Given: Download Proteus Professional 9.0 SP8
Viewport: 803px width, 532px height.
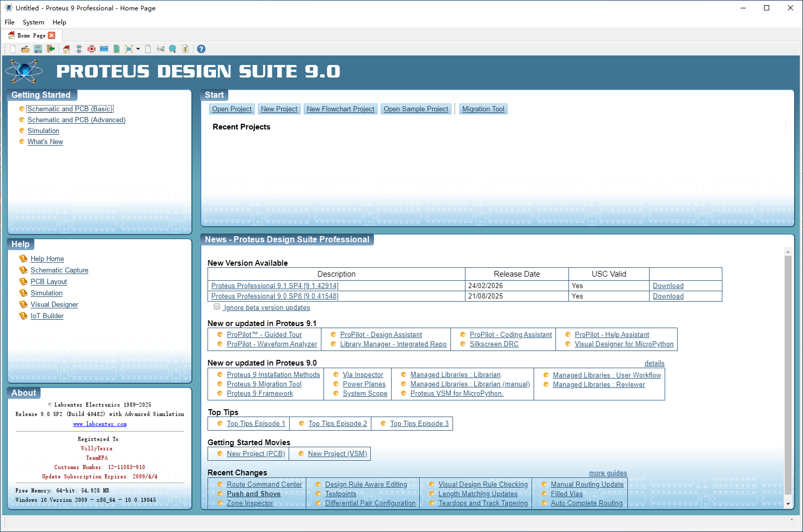Looking at the screenshot, I should point(668,296).
